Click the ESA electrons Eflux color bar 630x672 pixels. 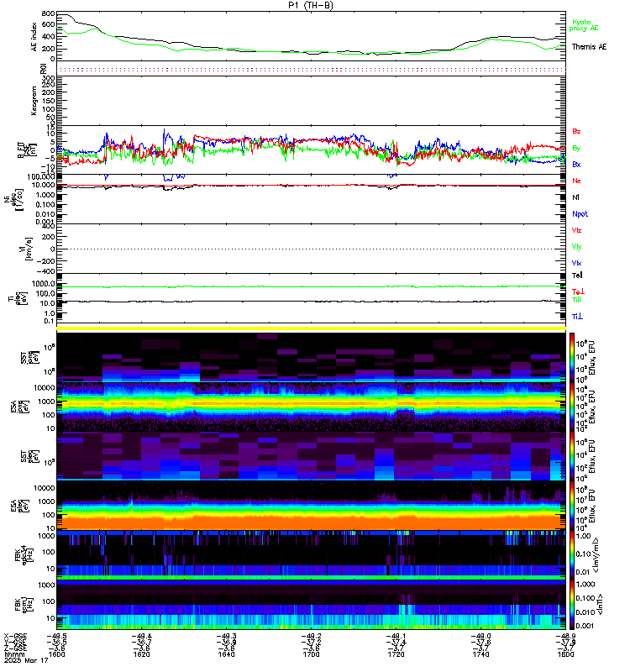click(572, 507)
